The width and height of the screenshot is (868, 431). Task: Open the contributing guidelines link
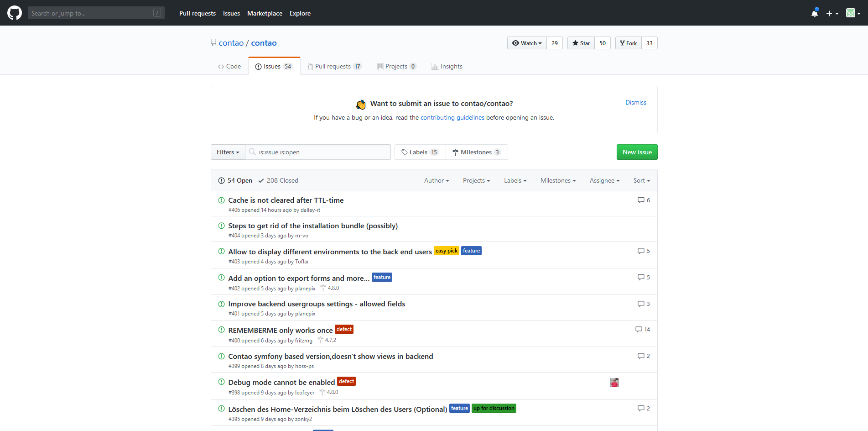452,117
